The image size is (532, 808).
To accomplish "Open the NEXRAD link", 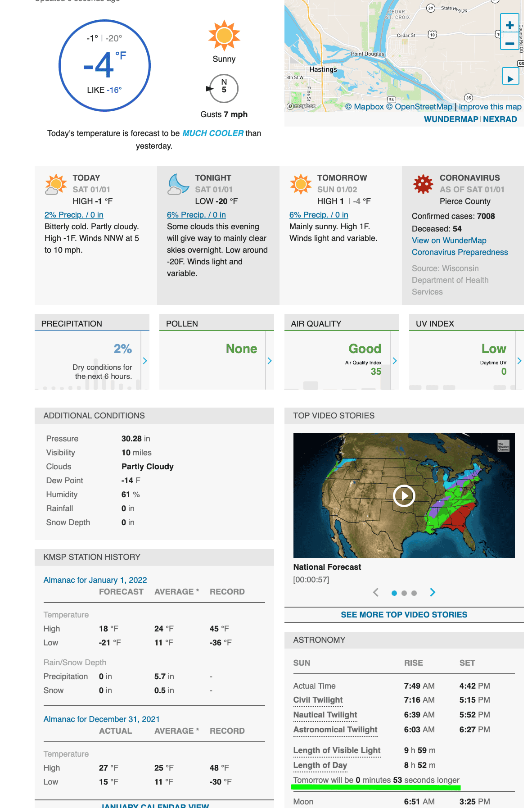I will 500,119.
